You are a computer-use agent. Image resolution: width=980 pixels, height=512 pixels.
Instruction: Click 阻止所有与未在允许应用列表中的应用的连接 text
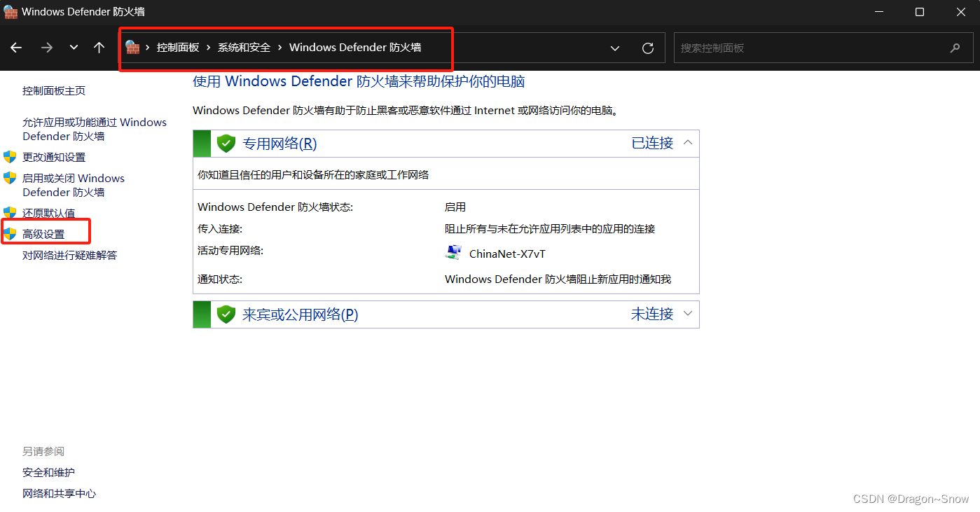click(x=550, y=229)
